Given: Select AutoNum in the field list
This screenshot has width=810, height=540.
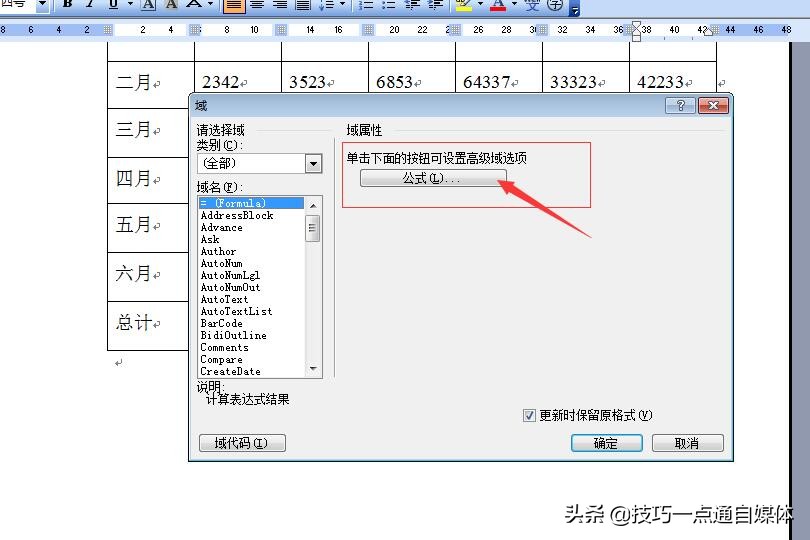Looking at the screenshot, I should [251, 263].
